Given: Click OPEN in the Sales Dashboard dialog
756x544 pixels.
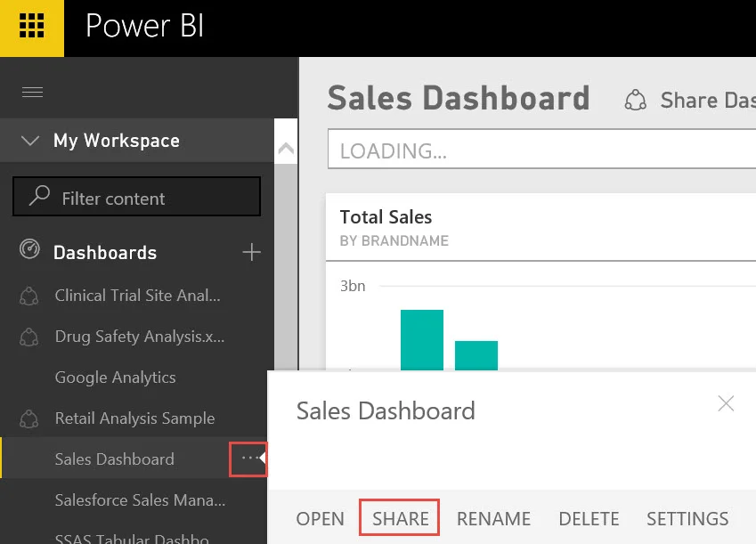Looking at the screenshot, I should (320, 518).
